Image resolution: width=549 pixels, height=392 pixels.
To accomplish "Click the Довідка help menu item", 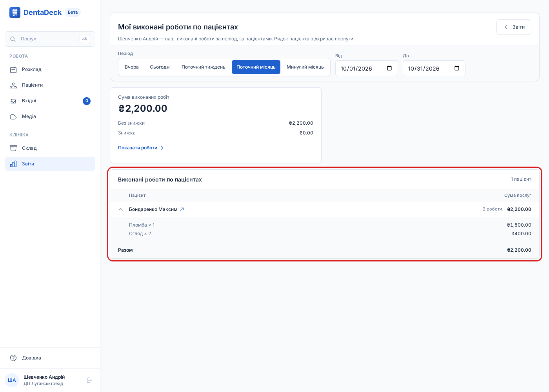I will point(50,358).
